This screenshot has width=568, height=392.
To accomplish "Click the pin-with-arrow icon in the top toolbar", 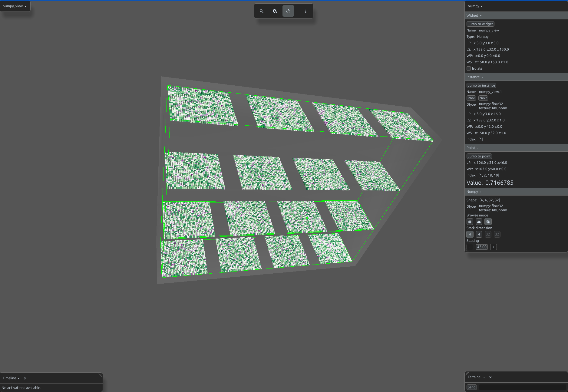I will click(x=275, y=11).
